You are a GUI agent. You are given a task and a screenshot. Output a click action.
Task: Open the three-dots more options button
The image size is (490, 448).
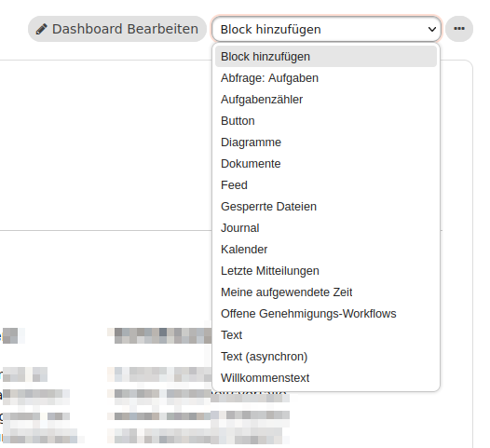click(x=459, y=29)
